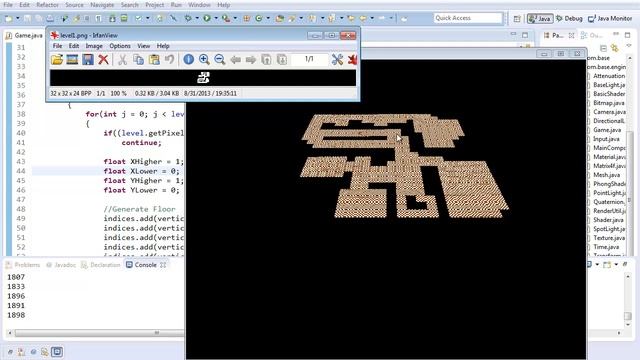
Task: Switch to the Debug perspective
Action: tap(569, 18)
